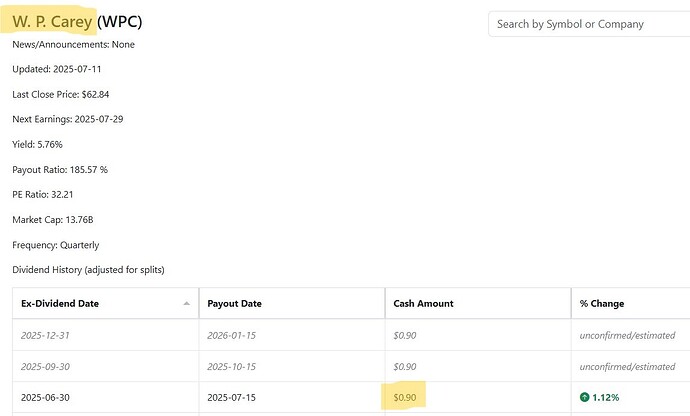This screenshot has height=416, width=690.
Task: Select the 'PE Ratio: 32.21' text
Action: [43, 195]
